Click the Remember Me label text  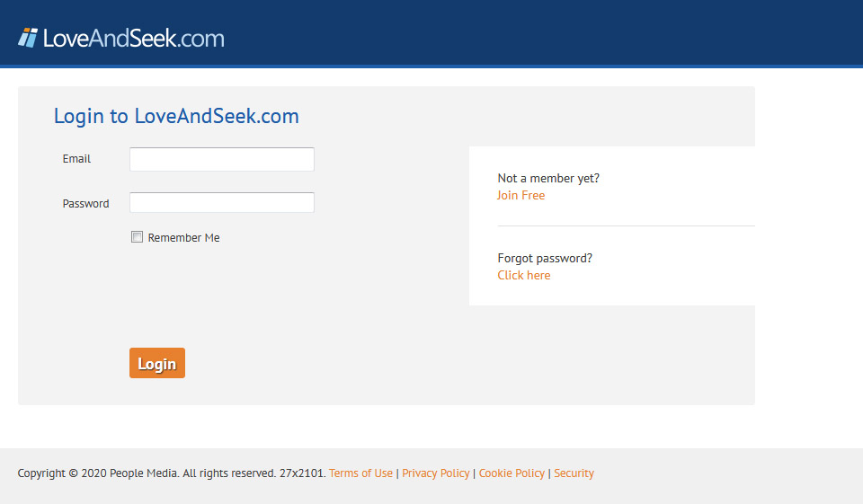tap(183, 238)
